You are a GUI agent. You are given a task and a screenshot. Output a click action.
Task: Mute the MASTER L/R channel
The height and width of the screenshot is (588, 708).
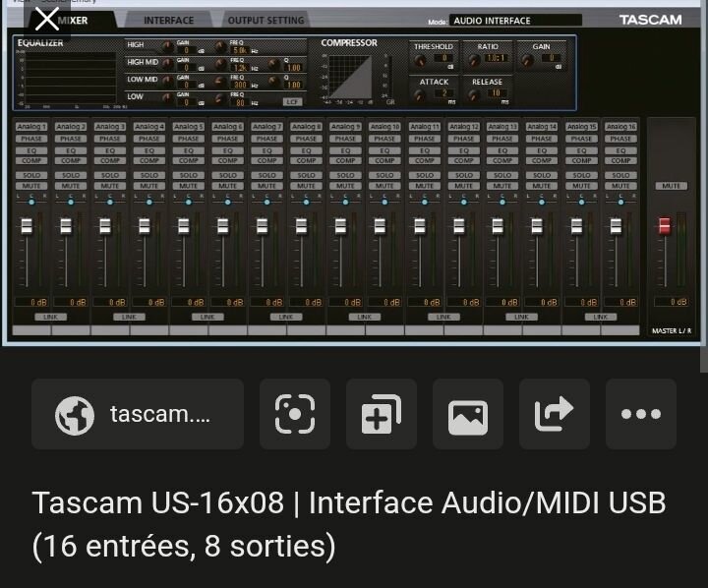672,186
